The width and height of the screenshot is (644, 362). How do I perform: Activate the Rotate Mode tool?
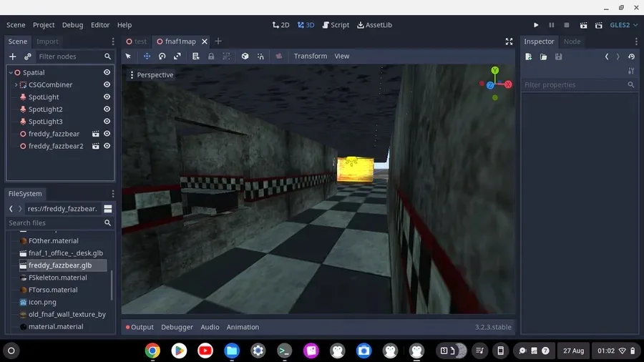[162, 57]
